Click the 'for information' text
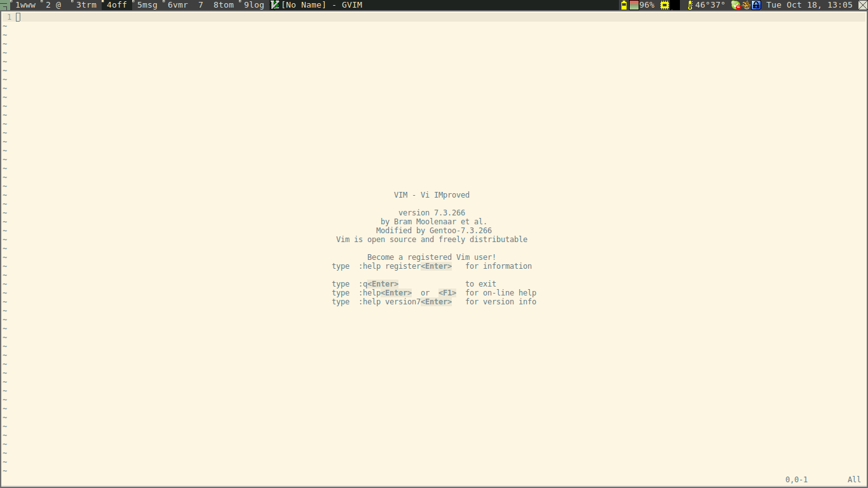The height and width of the screenshot is (488, 868). click(499, 266)
